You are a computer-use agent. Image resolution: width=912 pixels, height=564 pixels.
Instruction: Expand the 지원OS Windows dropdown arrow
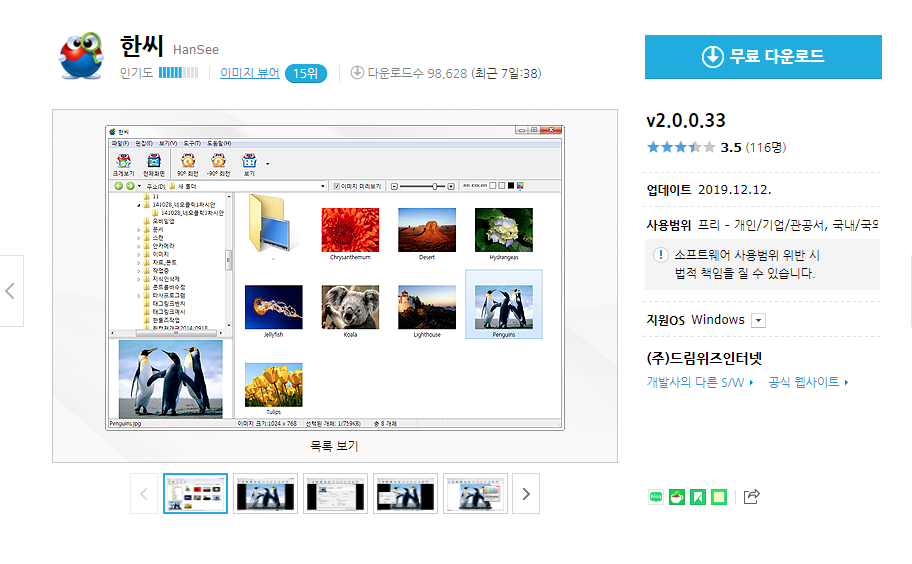pos(758,320)
